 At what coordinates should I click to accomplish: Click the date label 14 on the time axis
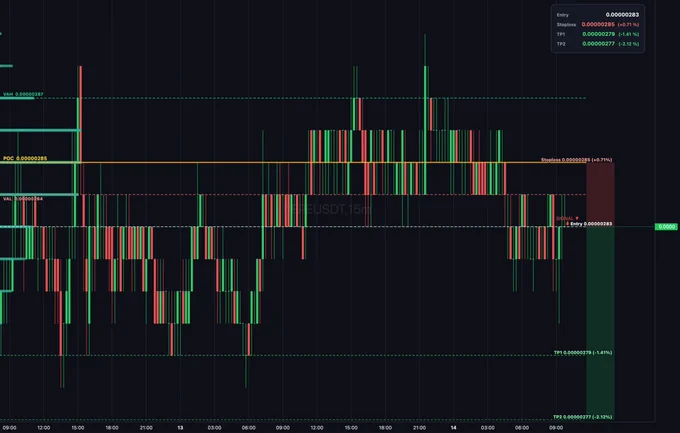(x=453, y=427)
